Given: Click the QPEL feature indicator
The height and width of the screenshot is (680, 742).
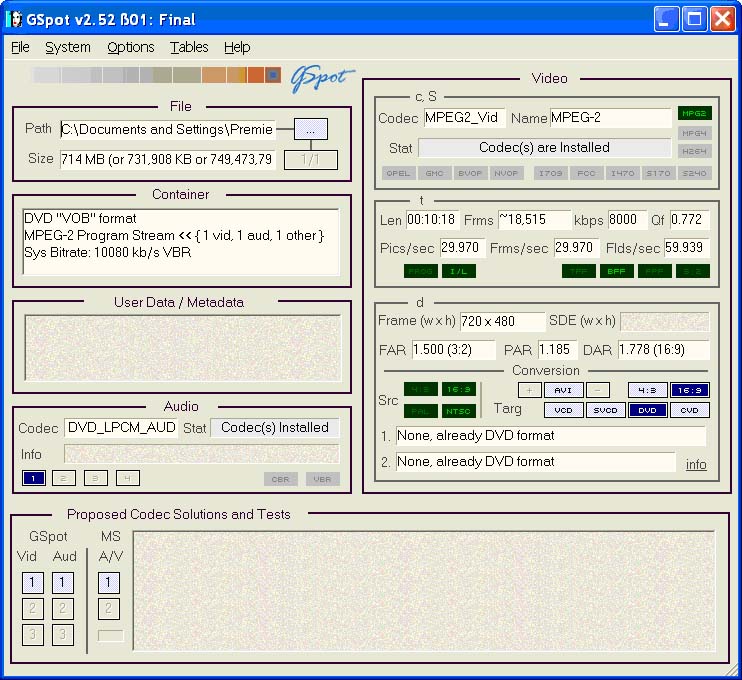Looking at the screenshot, I should click(x=398, y=173).
